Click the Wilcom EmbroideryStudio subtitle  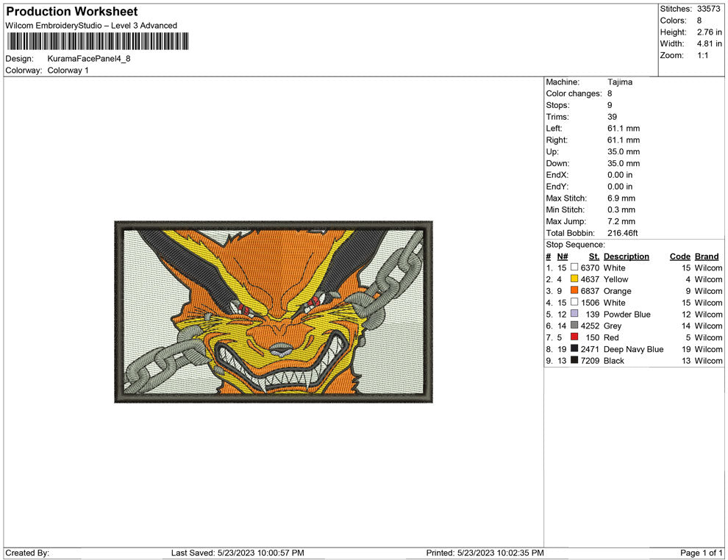click(x=91, y=26)
